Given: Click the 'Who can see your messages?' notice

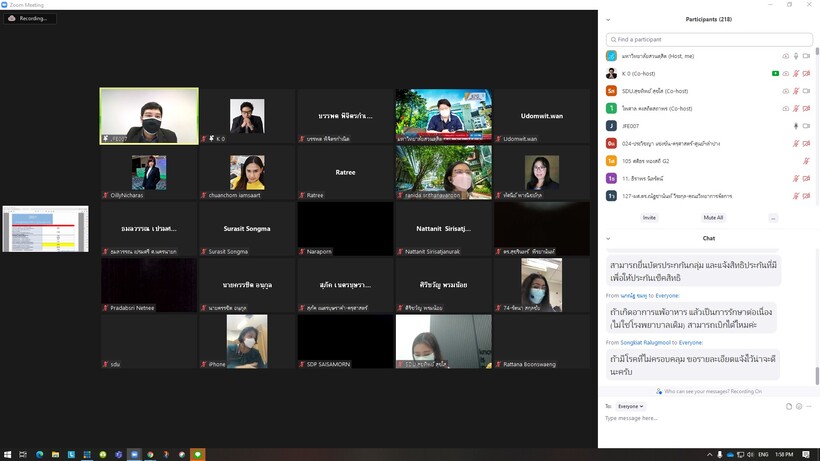Looking at the screenshot, I should pyautogui.click(x=709, y=391).
